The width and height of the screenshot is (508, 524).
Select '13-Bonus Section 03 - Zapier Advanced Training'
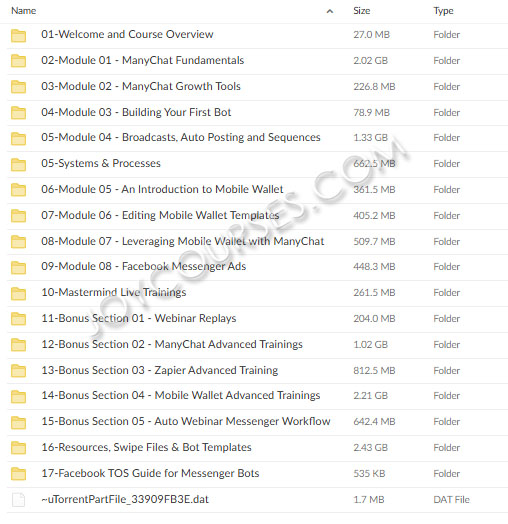(160, 370)
